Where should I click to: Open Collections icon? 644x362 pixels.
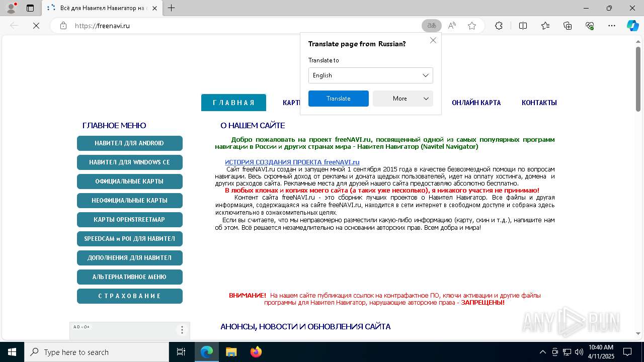pos(568,26)
